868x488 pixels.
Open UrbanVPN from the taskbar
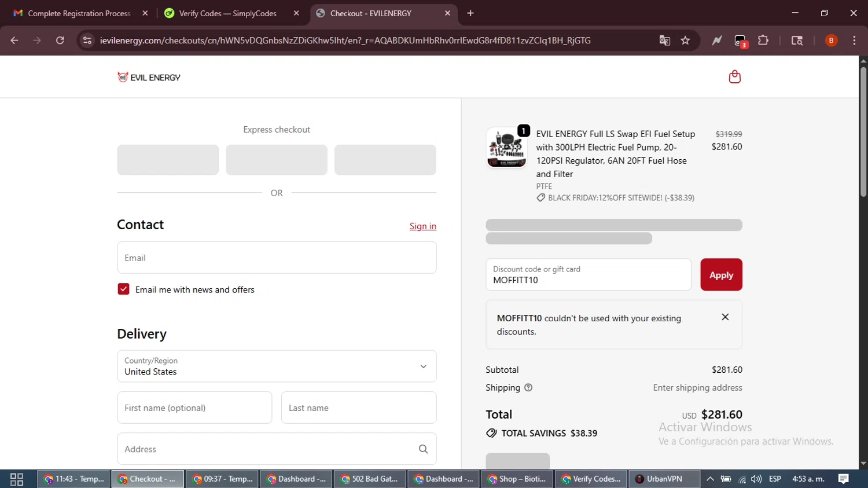664,479
